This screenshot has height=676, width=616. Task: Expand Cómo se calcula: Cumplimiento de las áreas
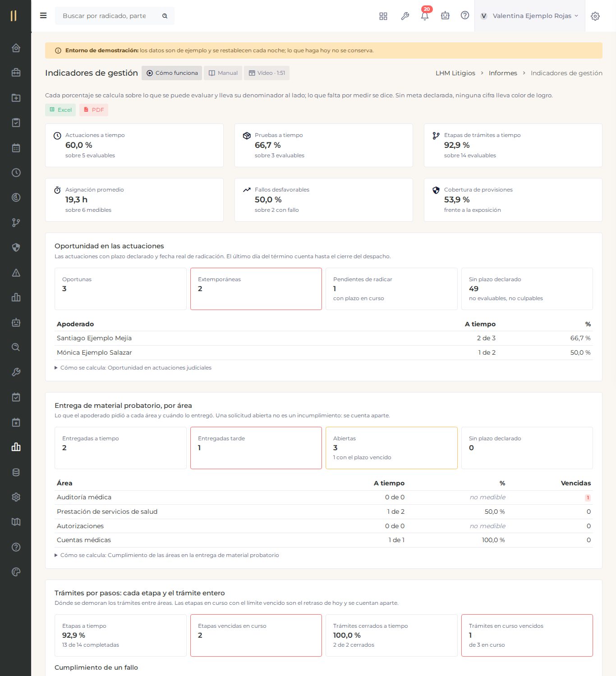click(x=167, y=555)
